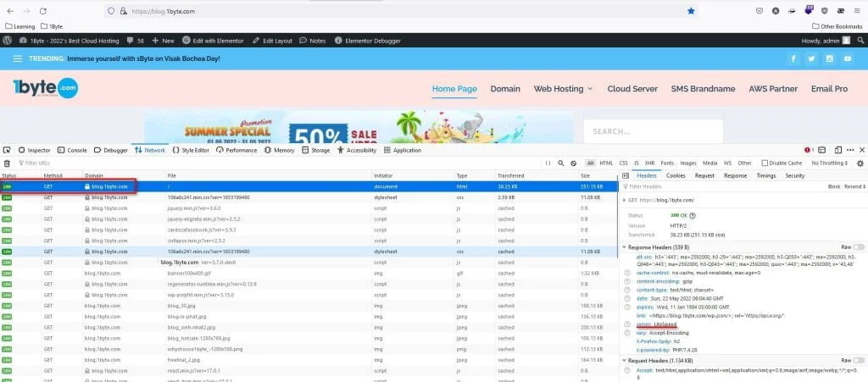Open network settings gear

[860, 163]
